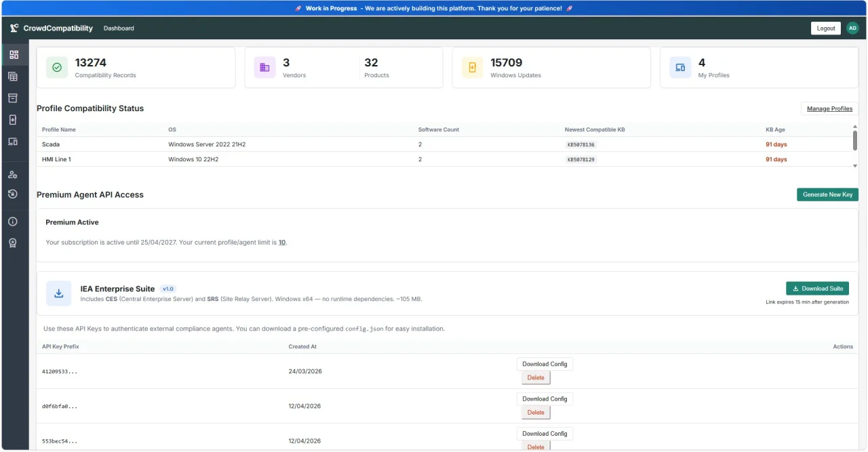This screenshot has width=868, height=452.
Task: Click the purple Vendors building icon
Action: point(264,68)
